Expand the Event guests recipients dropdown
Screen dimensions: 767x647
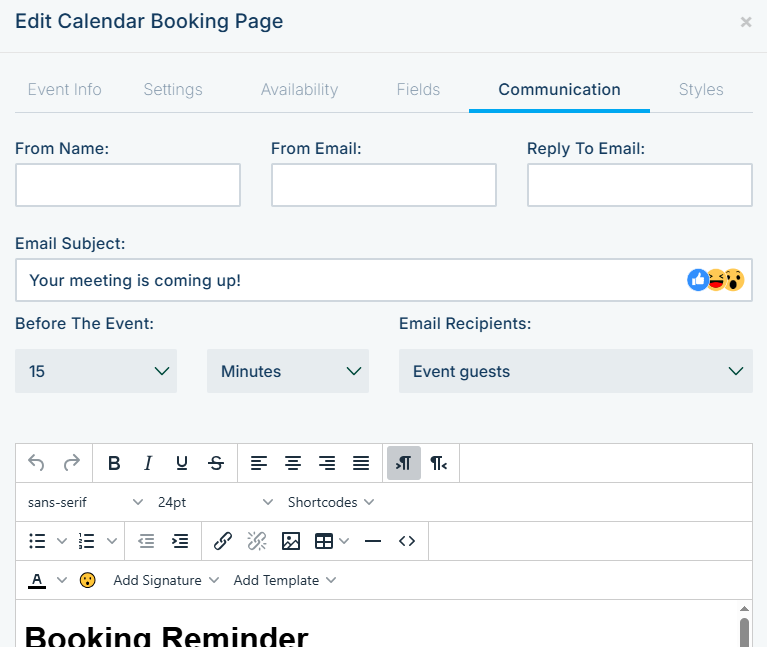tap(576, 371)
